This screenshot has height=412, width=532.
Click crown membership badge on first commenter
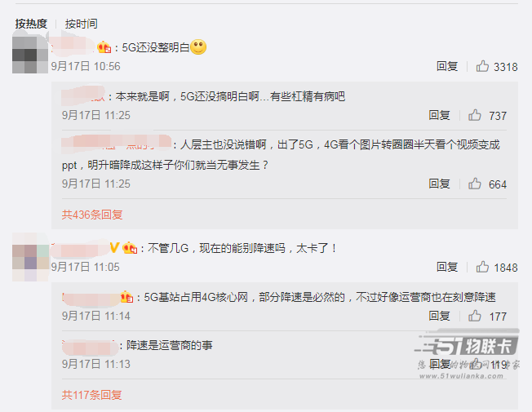104,47
